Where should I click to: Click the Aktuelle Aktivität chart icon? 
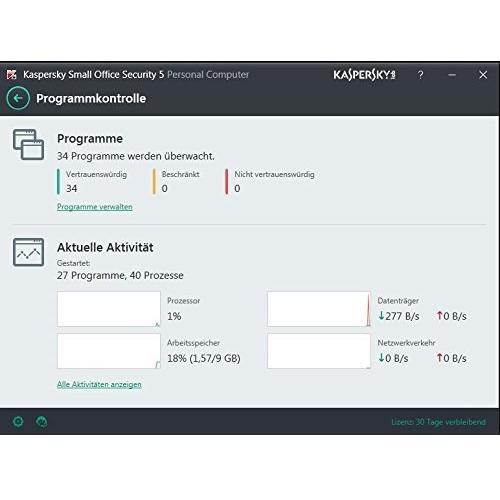click(x=28, y=252)
